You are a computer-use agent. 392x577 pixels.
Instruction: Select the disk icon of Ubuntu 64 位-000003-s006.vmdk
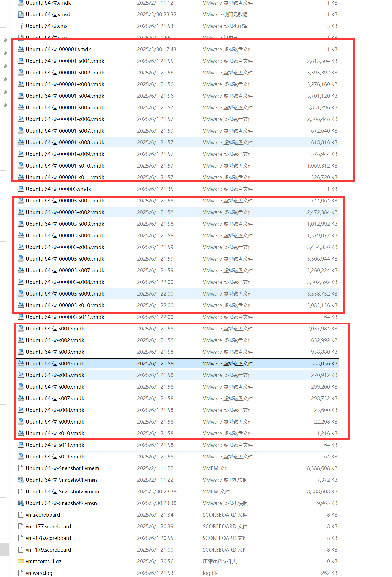21,259
